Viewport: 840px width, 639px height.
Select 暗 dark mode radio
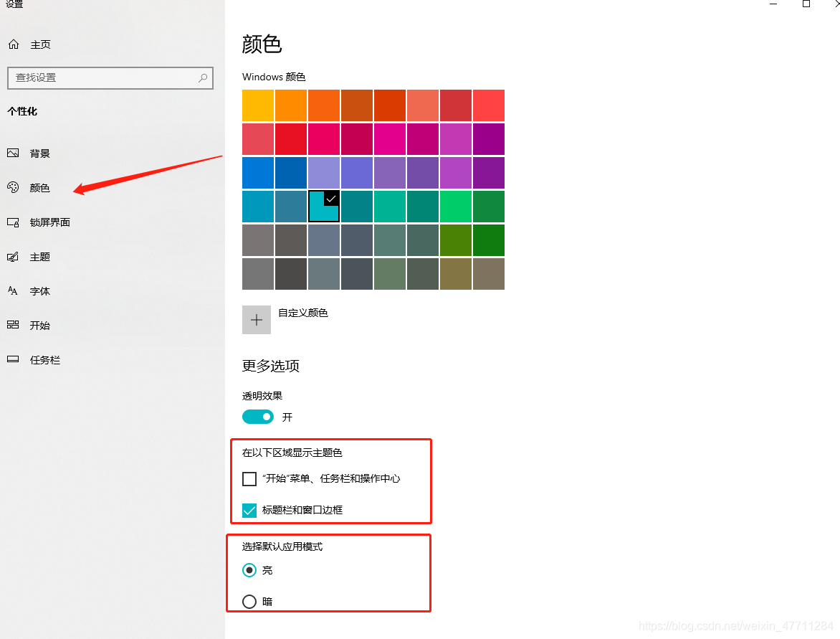tap(249, 602)
